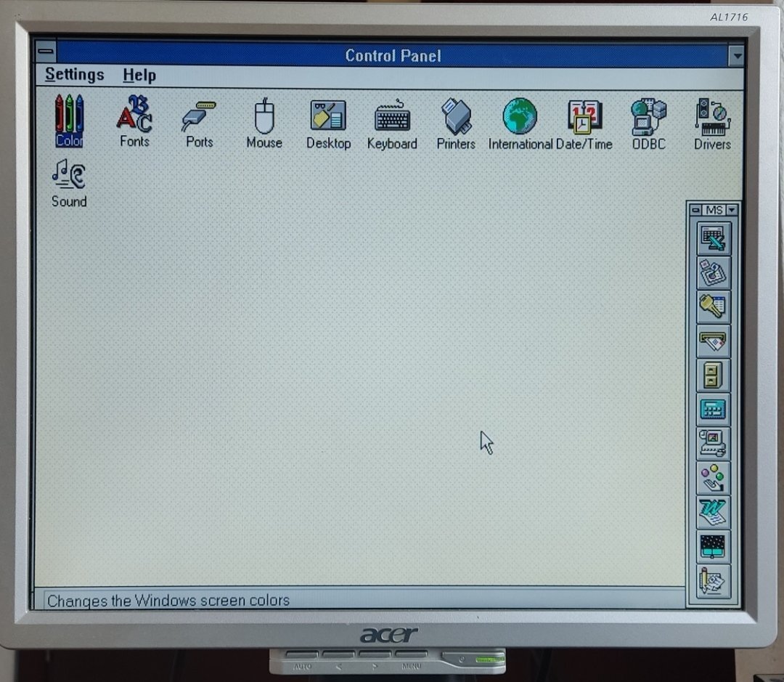Open the Mouse settings icon
This screenshot has height=682, width=784.
(x=264, y=123)
